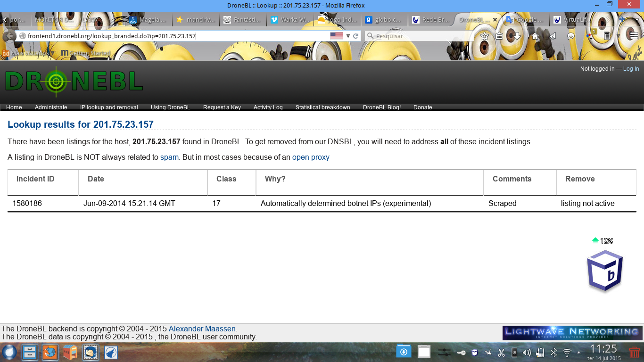Open the Activity Log page
Image resolution: width=644 pixels, height=362 pixels.
coord(268,107)
